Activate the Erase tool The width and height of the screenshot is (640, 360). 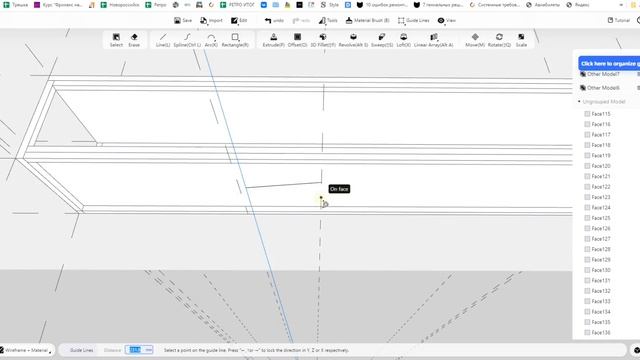coord(134,40)
